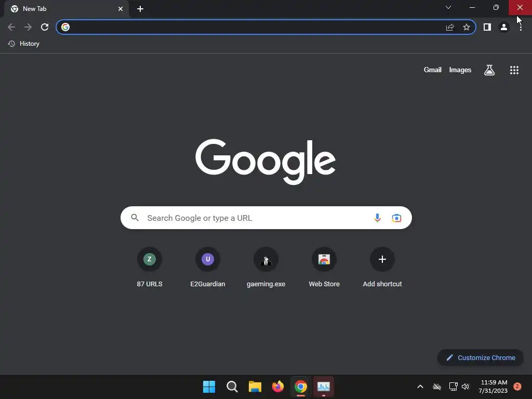Click the Google G icon in address bar

[x=65, y=27]
